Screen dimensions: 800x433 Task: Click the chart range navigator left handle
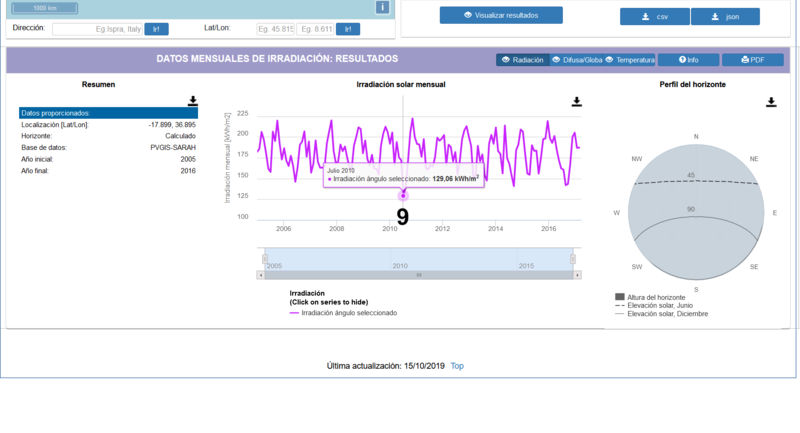[265, 259]
